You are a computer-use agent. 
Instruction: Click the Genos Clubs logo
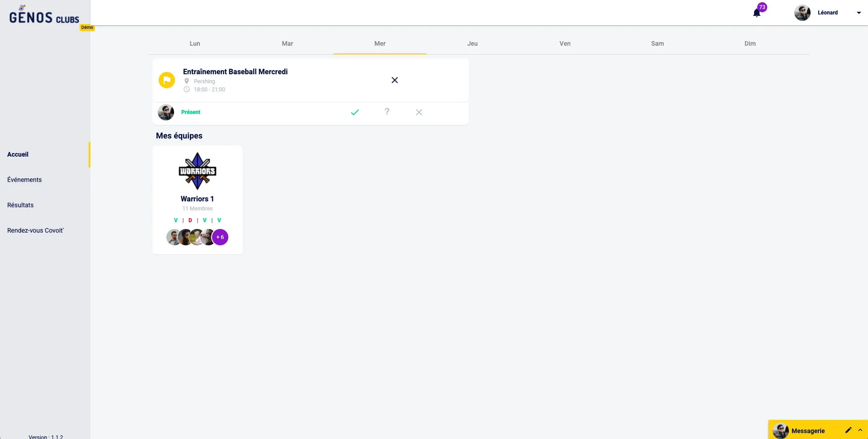[44, 17]
